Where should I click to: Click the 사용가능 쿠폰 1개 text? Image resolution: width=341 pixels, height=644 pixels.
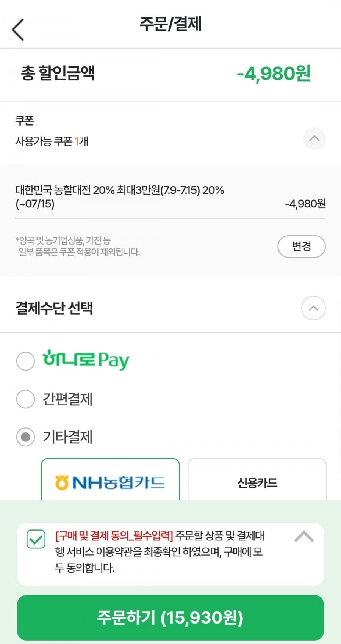pyautogui.click(x=52, y=141)
